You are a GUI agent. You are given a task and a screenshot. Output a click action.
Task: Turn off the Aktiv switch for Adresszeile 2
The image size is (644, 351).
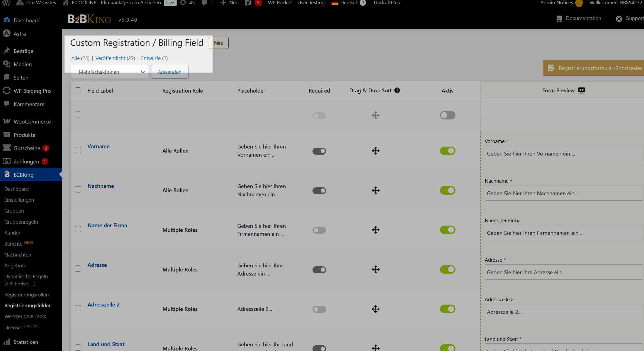(448, 309)
